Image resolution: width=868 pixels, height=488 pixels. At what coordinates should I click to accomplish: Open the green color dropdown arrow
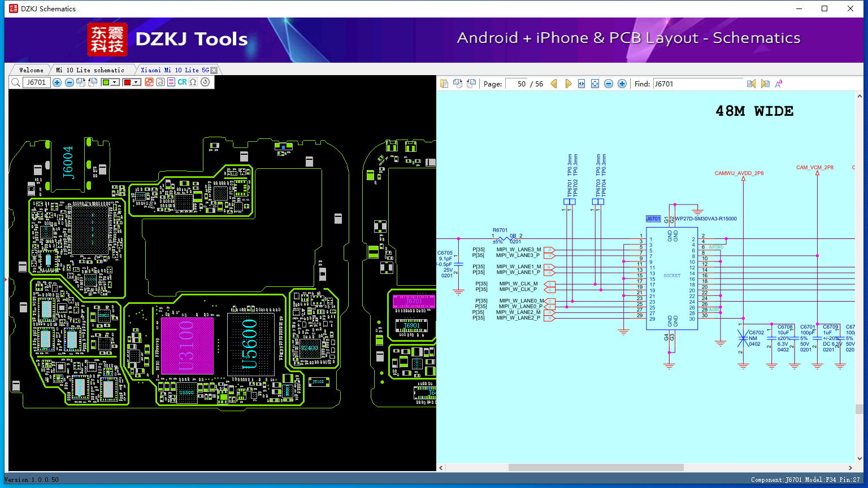click(x=115, y=82)
